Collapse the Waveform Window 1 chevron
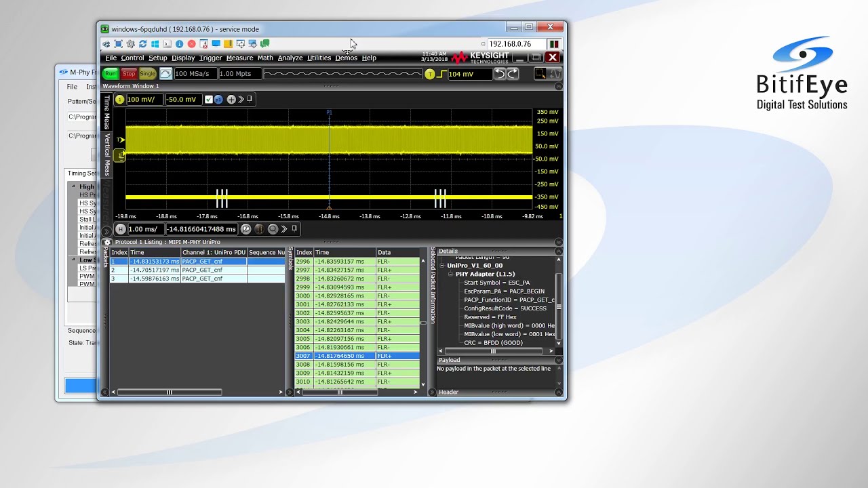The width and height of the screenshot is (868, 488). pyautogui.click(x=559, y=86)
